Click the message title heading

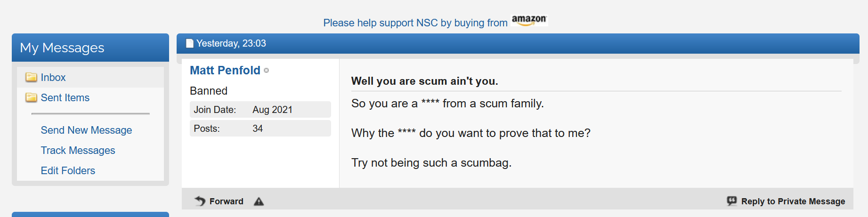tap(425, 81)
